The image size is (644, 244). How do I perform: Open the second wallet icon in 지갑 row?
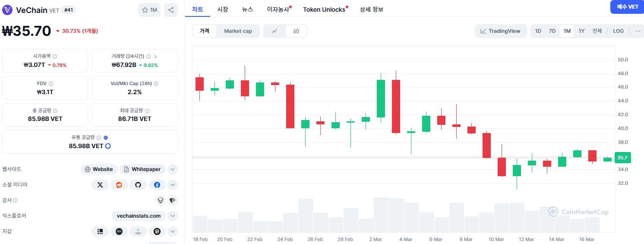(119, 231)
